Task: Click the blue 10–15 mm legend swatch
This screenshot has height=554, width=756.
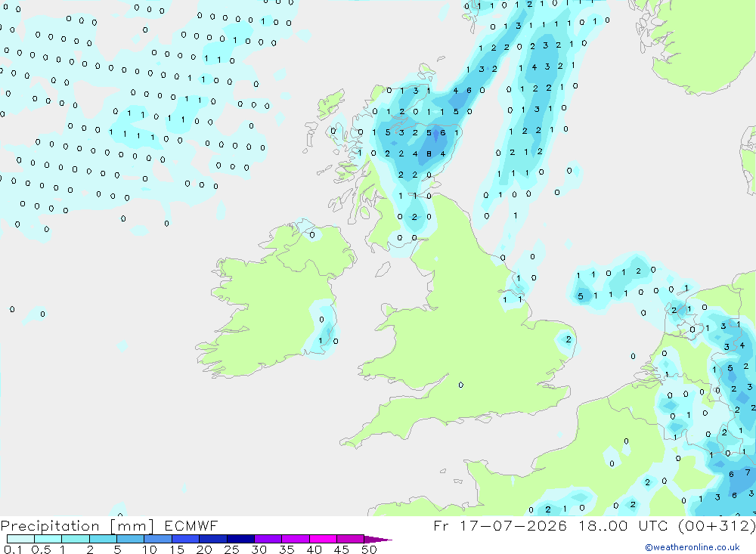Action: click(x=158, y=539)
